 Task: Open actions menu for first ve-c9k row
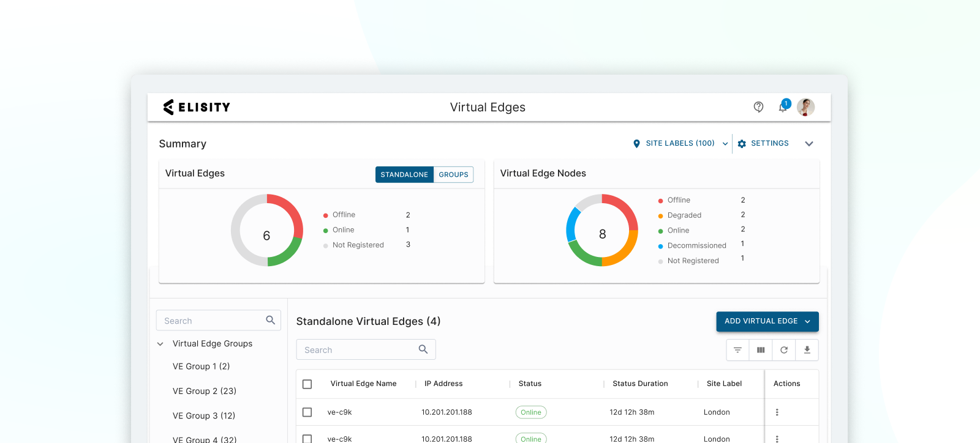(x=777, y=412)
